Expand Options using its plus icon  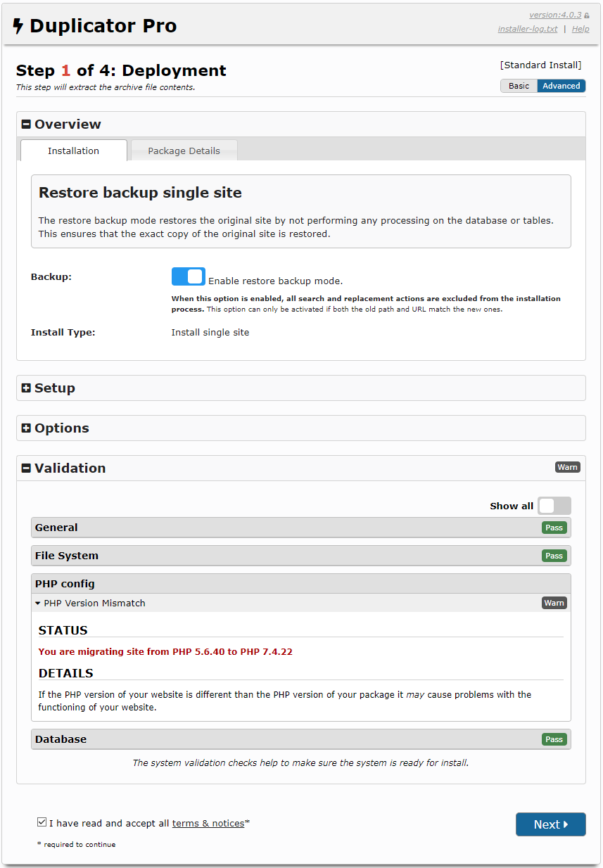[26, 428]
